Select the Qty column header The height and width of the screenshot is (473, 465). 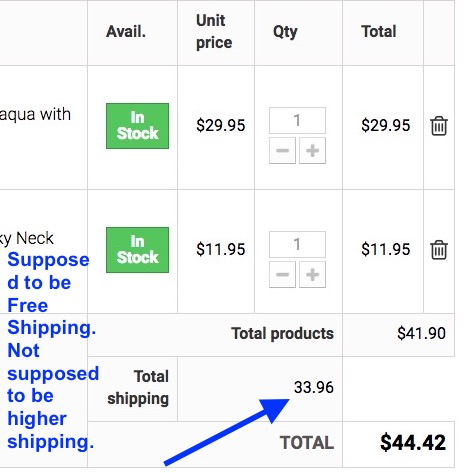285,32
